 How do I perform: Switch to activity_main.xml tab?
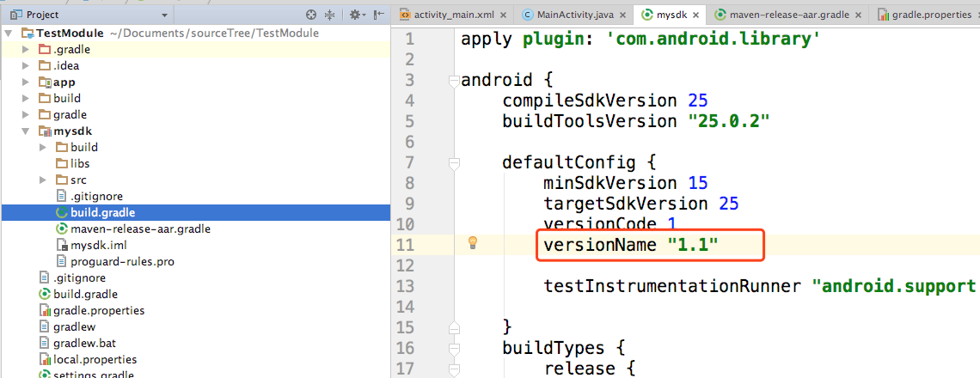454,15
